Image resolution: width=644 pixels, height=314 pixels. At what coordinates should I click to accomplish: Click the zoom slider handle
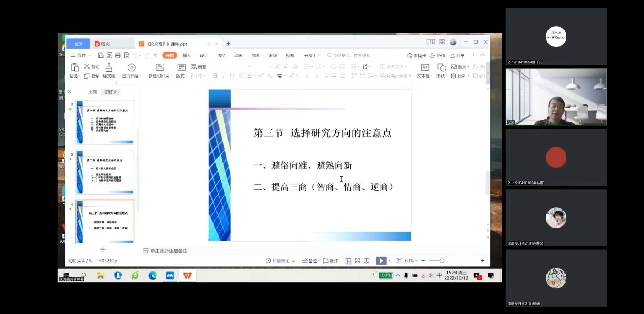click(x=442, y=261)
